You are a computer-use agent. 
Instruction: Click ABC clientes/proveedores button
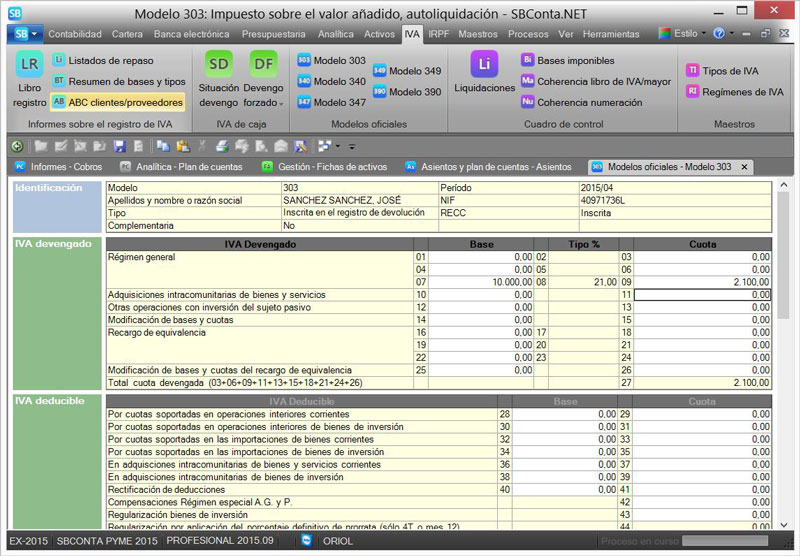point(117,102)
